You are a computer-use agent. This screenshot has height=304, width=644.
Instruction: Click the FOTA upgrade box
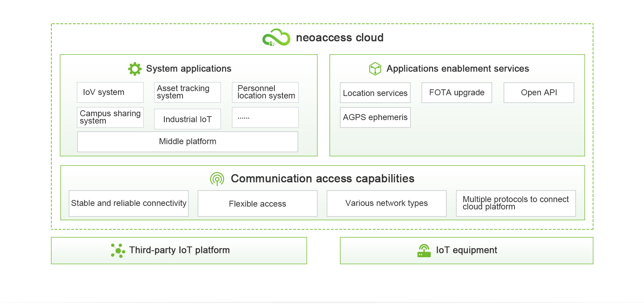pyautogui.click(x=457, y=92)
